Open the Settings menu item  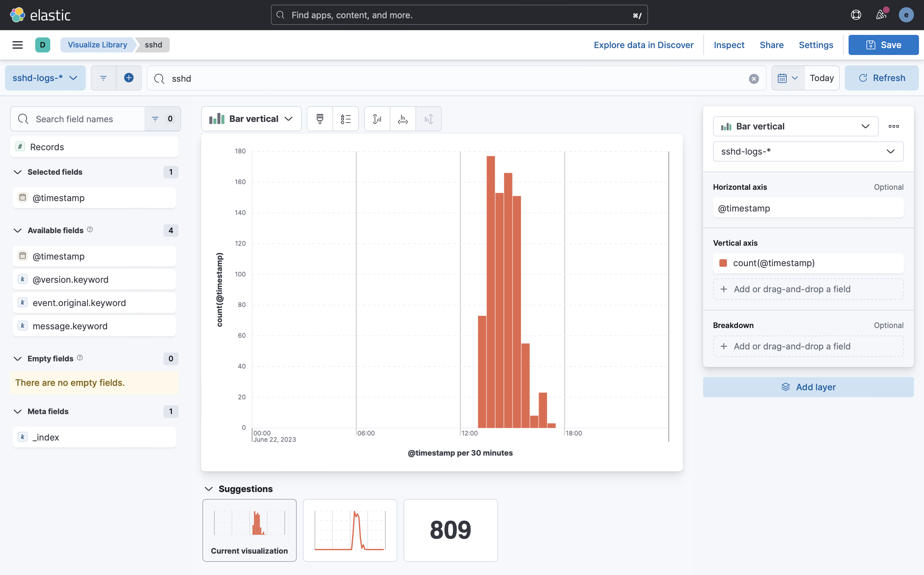tap(816, 45)
